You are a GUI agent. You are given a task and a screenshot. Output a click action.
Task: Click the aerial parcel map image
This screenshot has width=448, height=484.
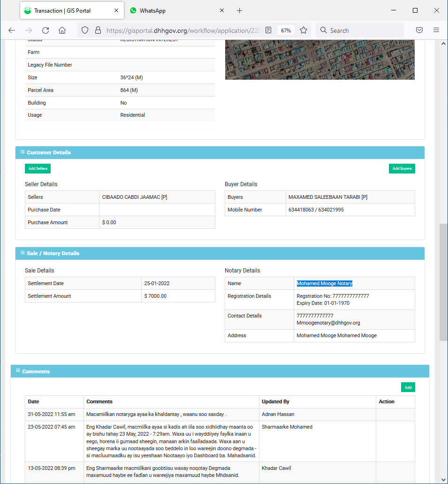pyautogui.click(x=319, y=60)
